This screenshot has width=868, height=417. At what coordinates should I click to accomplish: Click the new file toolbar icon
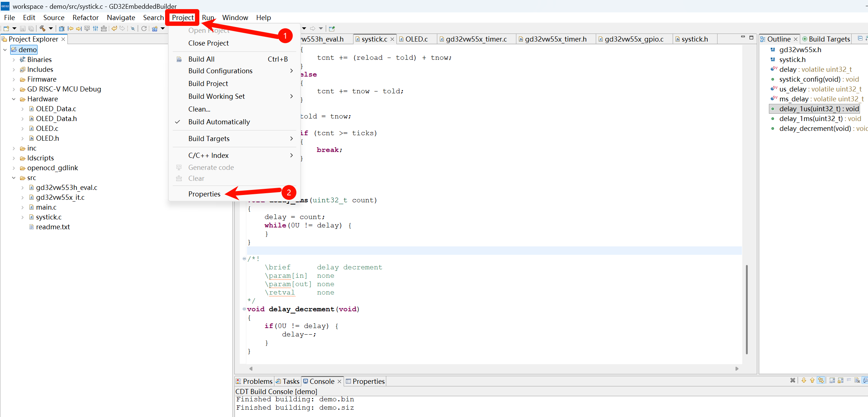click(6, 28)
